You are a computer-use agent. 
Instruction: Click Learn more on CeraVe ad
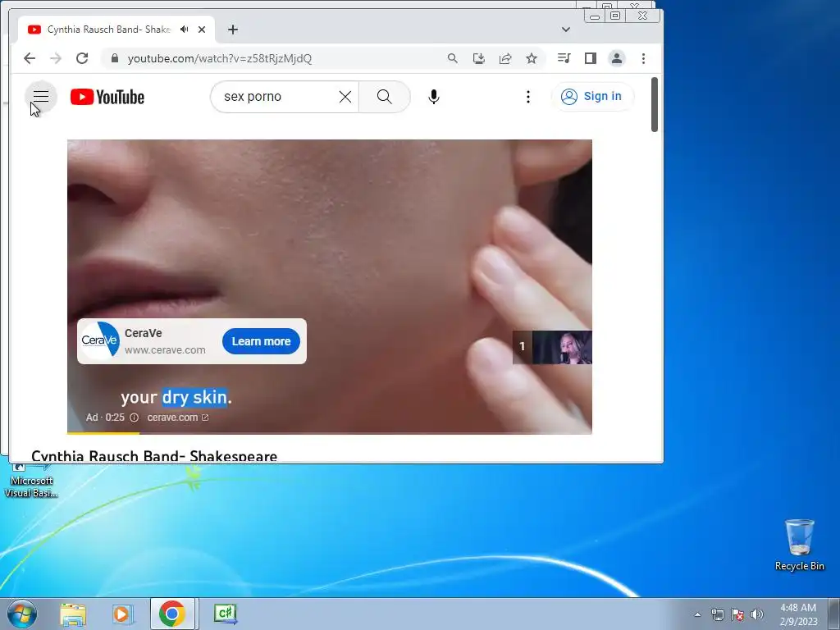coord(261,341)
